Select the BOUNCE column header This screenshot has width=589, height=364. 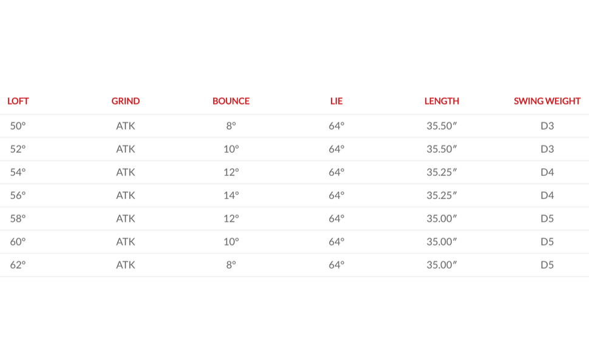(231, 101)
